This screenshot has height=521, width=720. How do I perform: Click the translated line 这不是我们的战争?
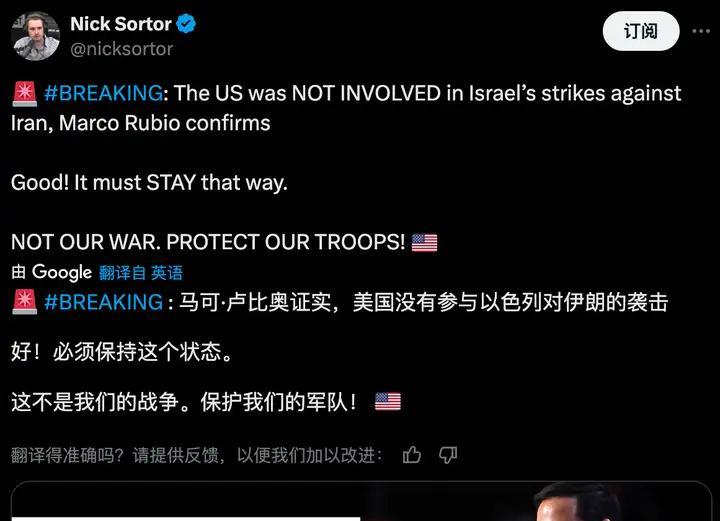pyautogui.click(x=95, y=402)
